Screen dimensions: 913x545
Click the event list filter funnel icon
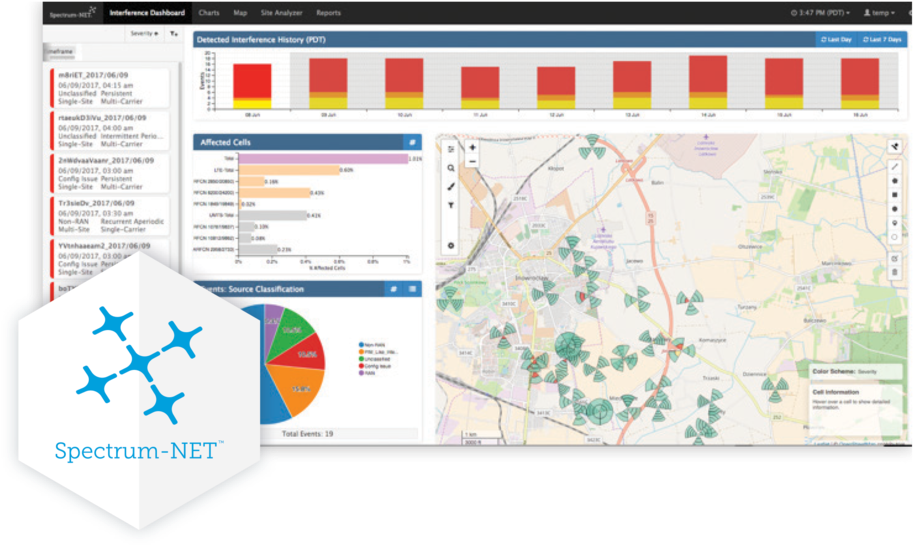[174, 34]
